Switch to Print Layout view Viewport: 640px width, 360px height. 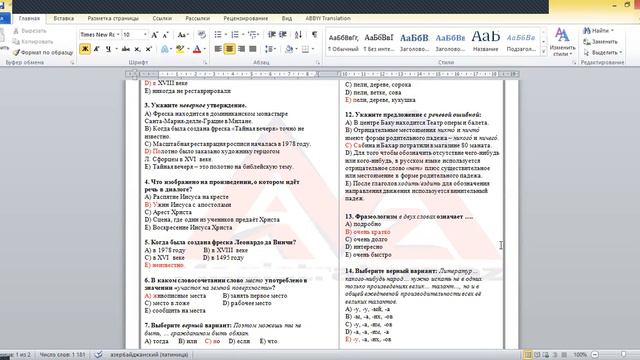[527, 355]
